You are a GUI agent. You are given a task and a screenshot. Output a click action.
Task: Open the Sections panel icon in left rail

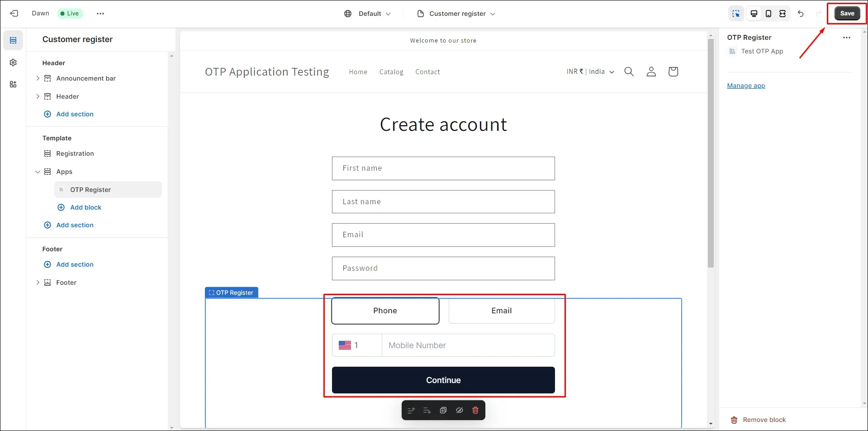[x=13, y=40]
